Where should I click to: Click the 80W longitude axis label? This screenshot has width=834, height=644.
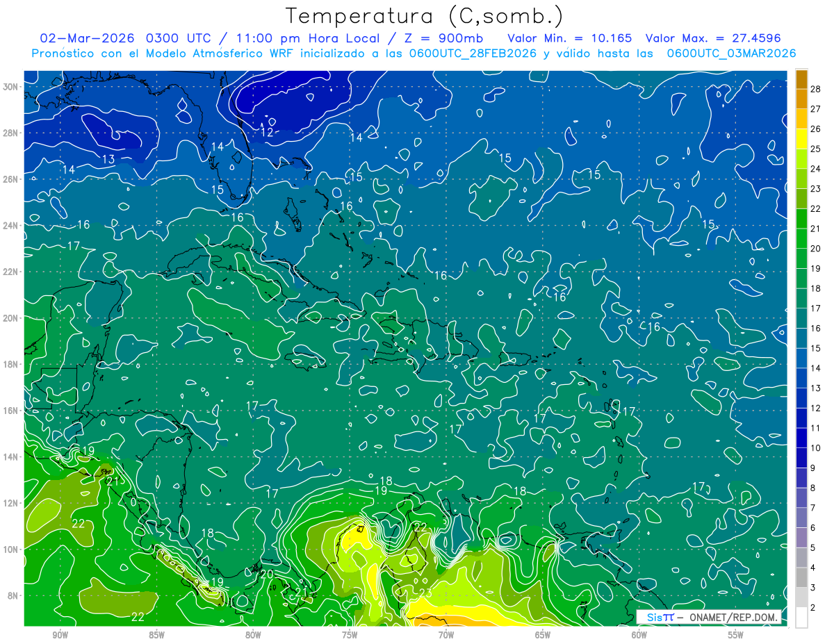[x=253, y=635]
